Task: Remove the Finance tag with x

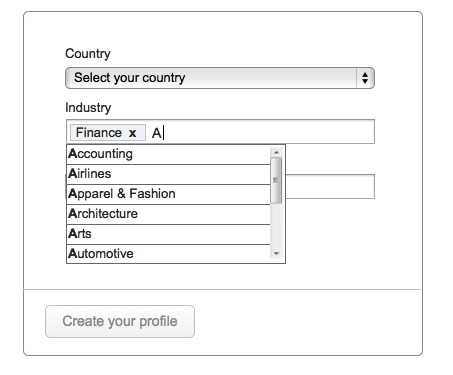Action: (132, 133)
